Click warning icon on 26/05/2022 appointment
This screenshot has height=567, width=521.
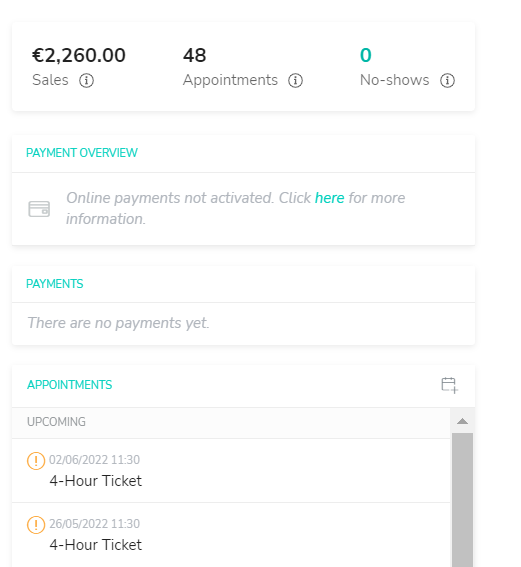pos(36,525)
